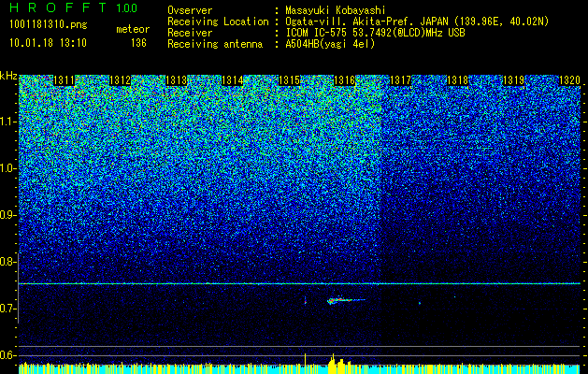Click the 1315 time marker

(289, 80)
